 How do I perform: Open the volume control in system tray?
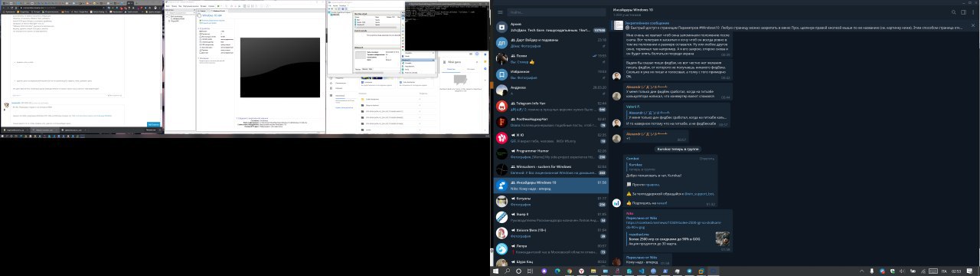(903, 271)
